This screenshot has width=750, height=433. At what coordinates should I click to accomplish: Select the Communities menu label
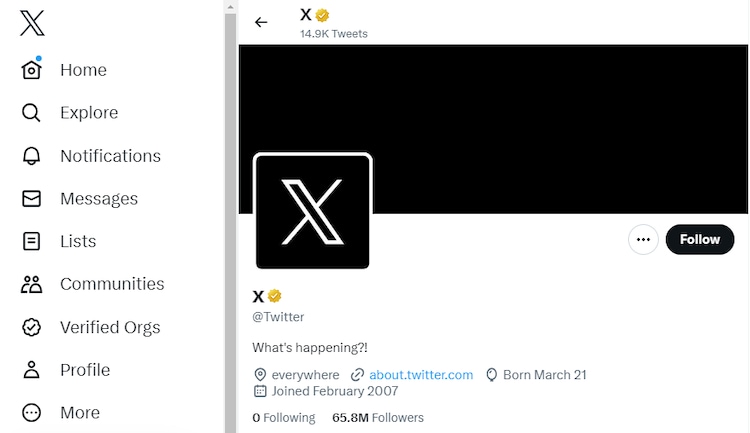[112, 284]
